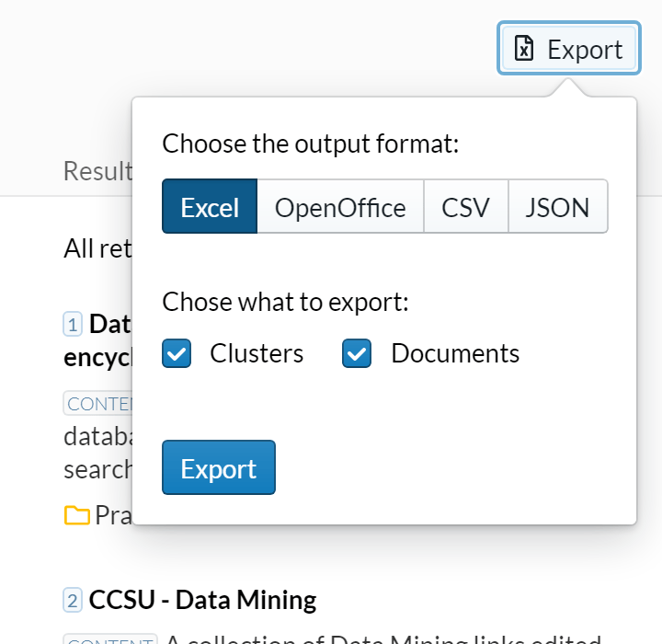This screenshot has width=662, height=644.
Task: Click the spreadsheet file icon in the Export button
Action: [523, 49]
